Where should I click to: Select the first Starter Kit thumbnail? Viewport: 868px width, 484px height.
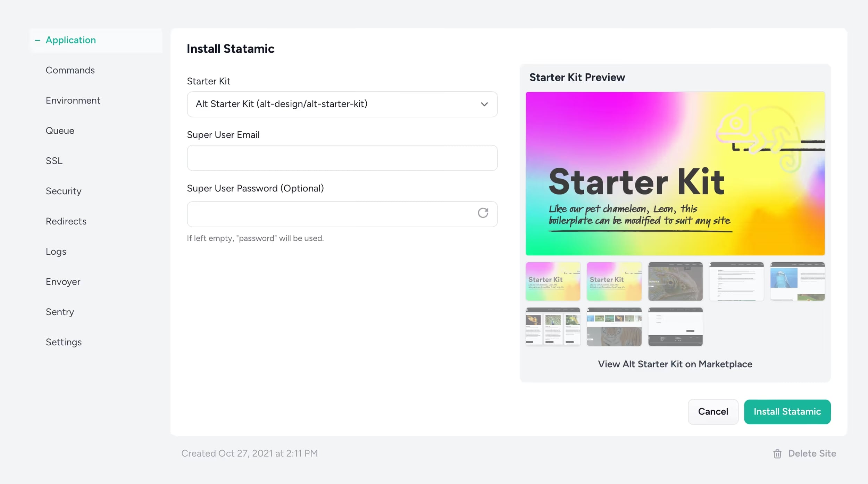click(x=553, y=281)
